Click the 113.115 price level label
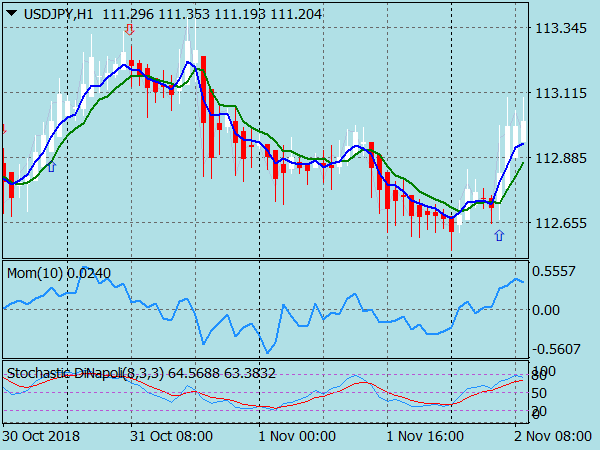Screen dimensions: 600x450 [x=561, y=93]
